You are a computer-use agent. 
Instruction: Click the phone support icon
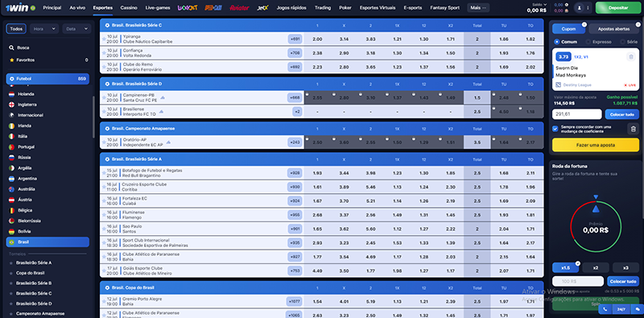coord(605,309)
